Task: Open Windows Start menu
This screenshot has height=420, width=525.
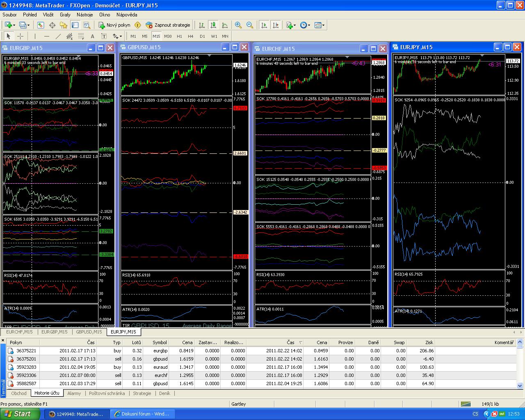Action: click(x=17, y=414)
